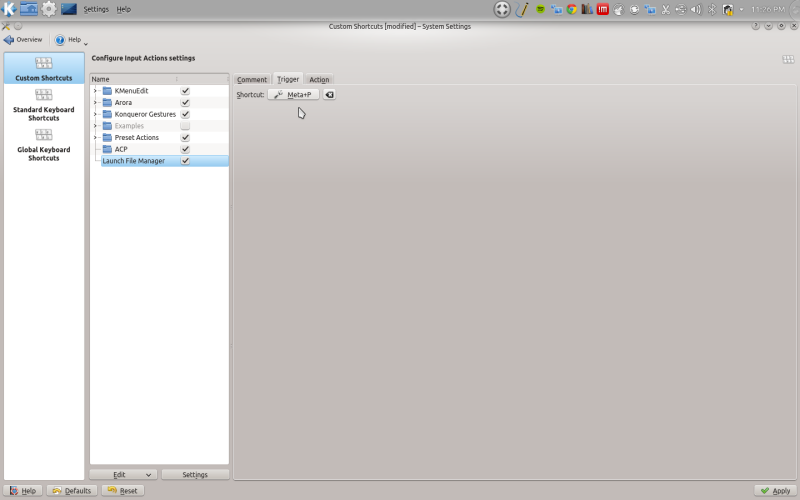Click the Reset button
The height and width of the screenshot is (500, 800).
click(x=122, y=491)
